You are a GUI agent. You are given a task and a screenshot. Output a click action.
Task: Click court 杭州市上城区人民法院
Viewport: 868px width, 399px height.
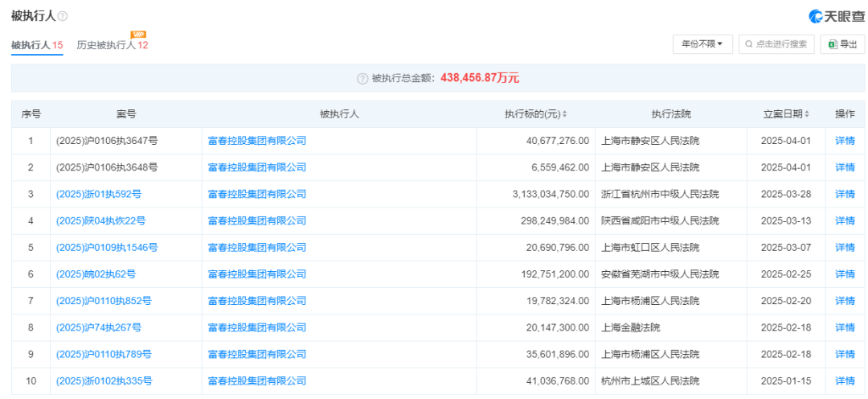[650, 380]
